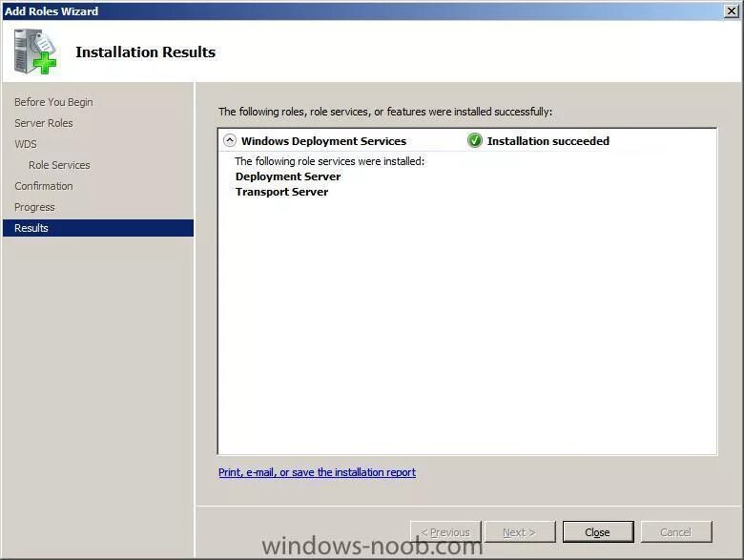Click the green Installation succeeded checkmark icon

coord(474,140)
